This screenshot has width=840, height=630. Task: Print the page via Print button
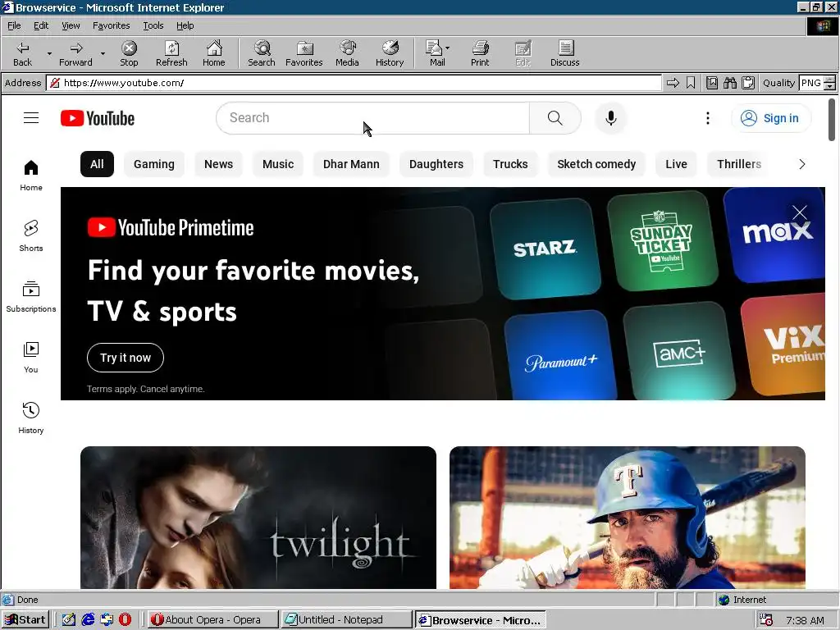click(480, 53)
